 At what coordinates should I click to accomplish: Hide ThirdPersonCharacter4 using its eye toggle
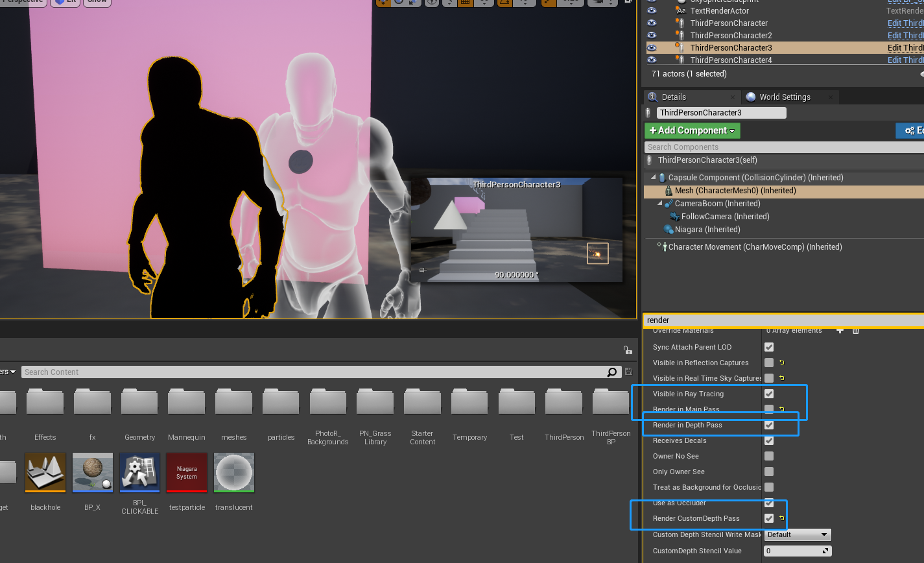pyautogui.click(x=651, y=60)
